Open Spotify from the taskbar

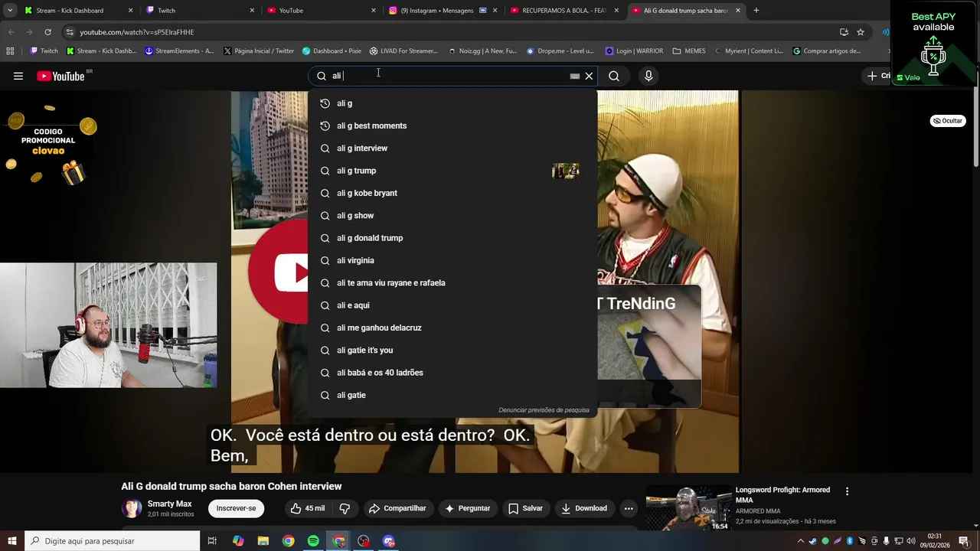(313, 541)
